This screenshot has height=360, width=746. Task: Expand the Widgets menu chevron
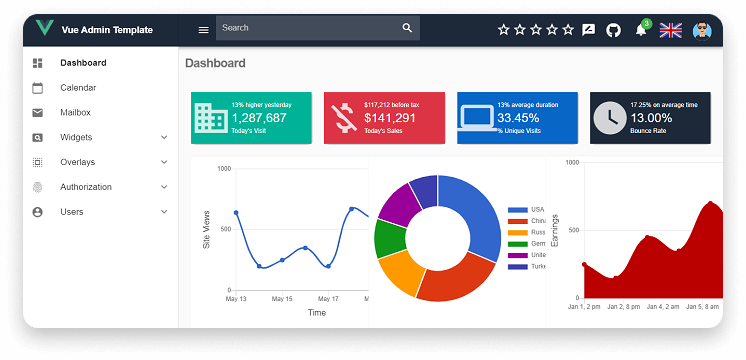pyautogui.click(x=164, y=137)
